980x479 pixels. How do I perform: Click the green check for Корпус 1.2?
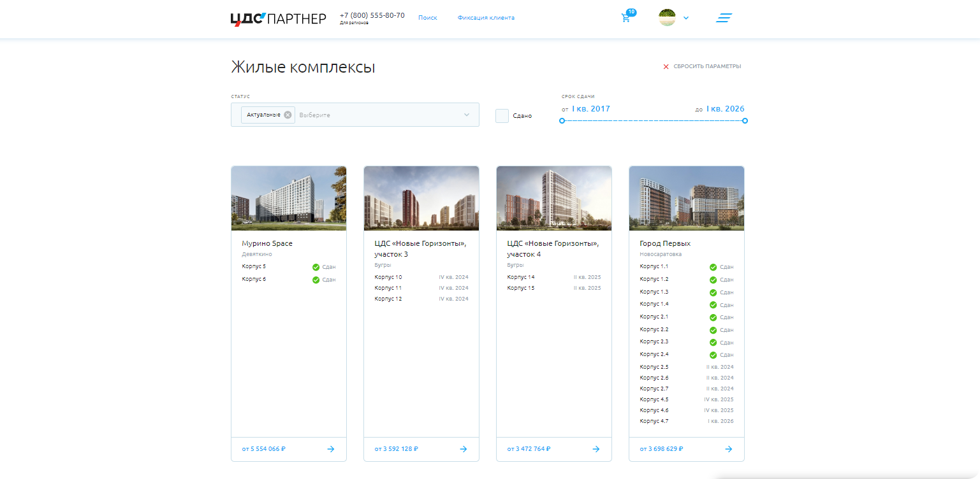tap(713, 280)
